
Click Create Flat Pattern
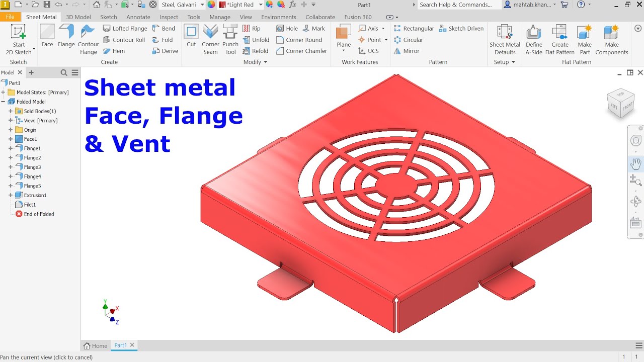tap(559, 40)
